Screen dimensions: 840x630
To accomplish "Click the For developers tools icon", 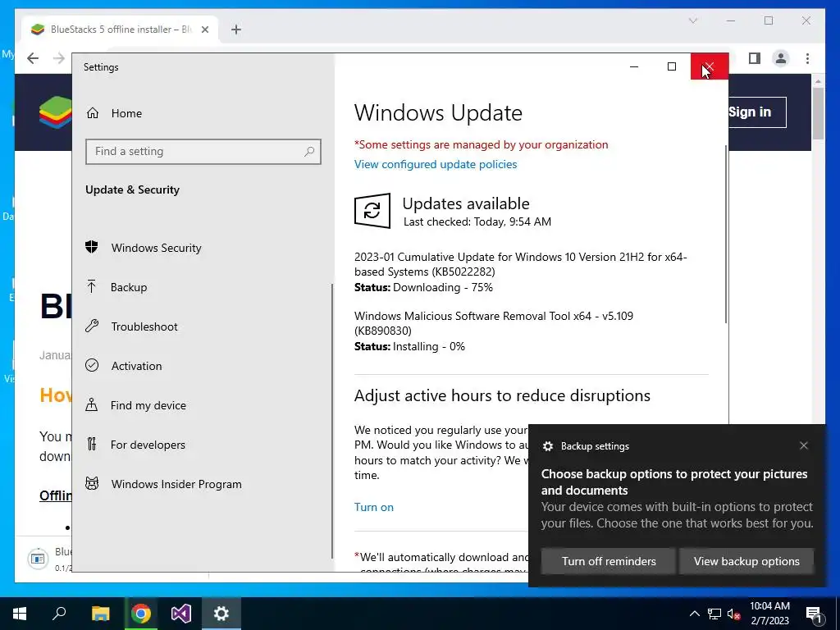I will tap(92, 444).
